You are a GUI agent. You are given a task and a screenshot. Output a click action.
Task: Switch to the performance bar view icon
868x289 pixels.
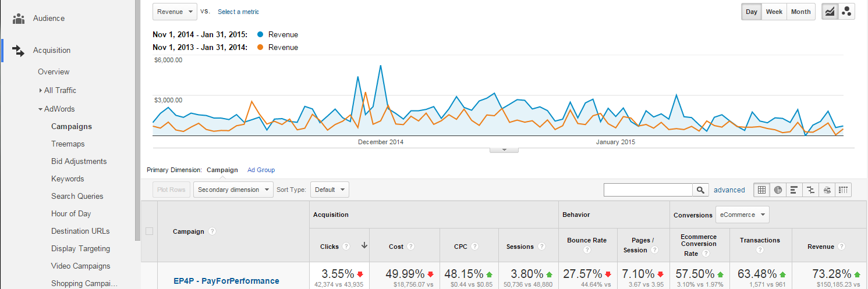point(794,190)
